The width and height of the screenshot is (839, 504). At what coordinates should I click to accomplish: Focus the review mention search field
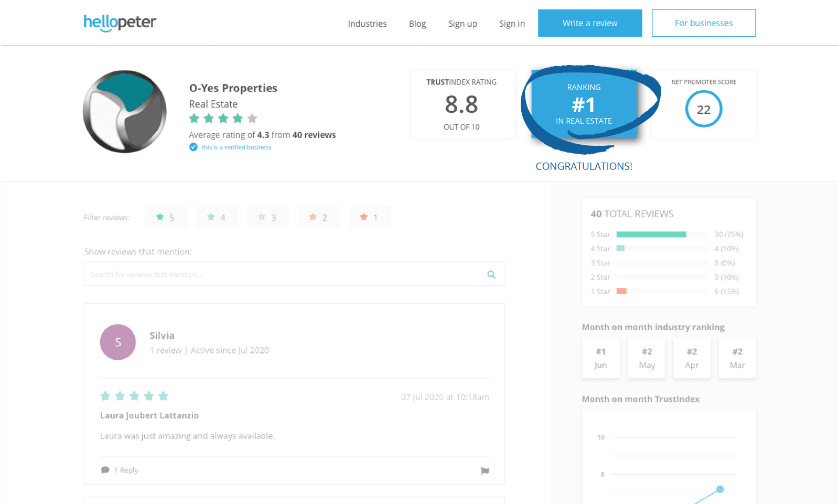coord(283,274)
